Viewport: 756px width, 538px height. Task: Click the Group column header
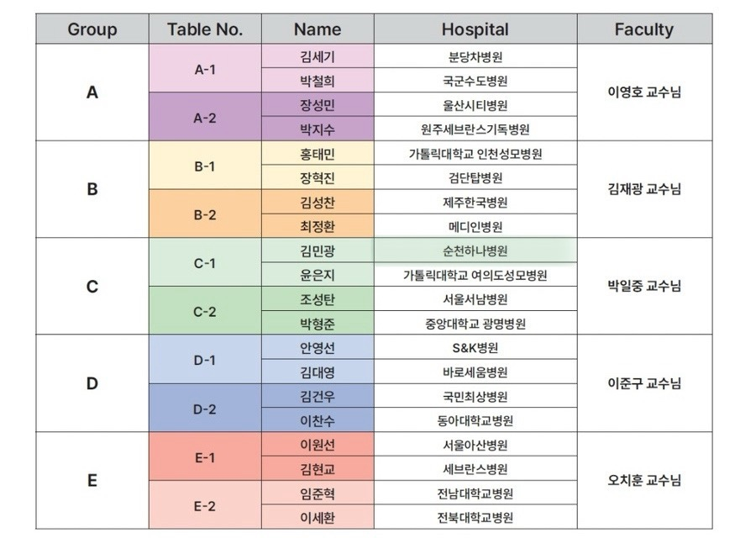(92, 29)
